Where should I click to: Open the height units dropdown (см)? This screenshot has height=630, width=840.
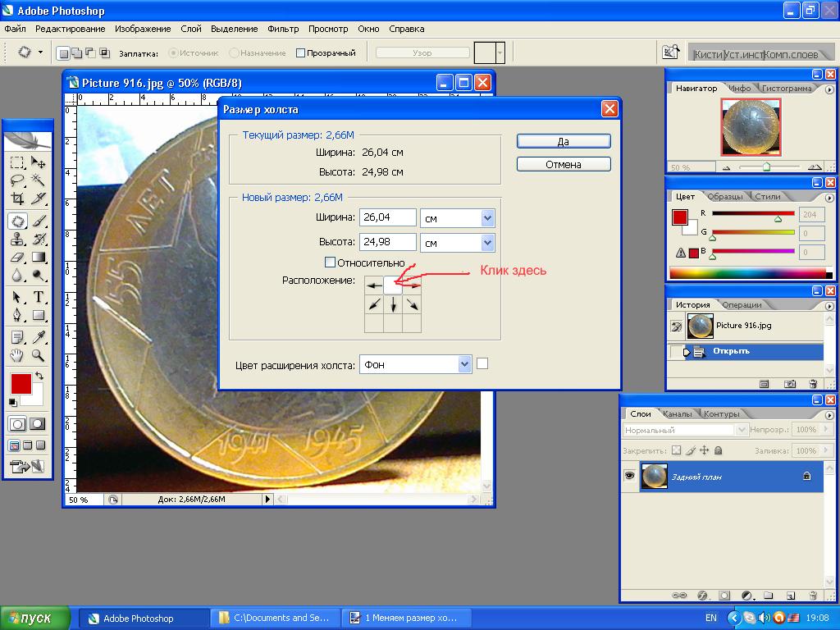pyautogui.click(x=487, y=243)
